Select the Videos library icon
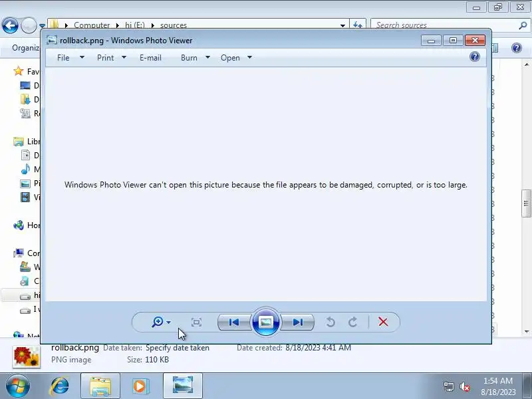The width and height of the screenshot is (532, 399). [25, 197]
